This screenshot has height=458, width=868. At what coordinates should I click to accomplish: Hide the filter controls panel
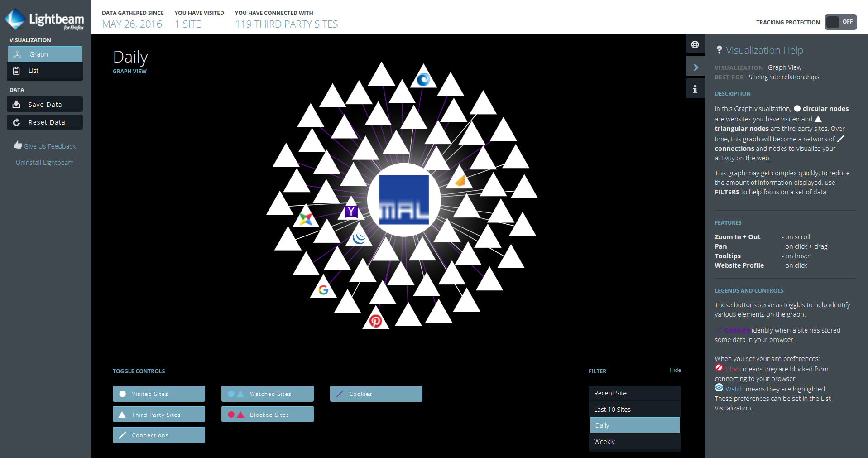coord(675,370)
